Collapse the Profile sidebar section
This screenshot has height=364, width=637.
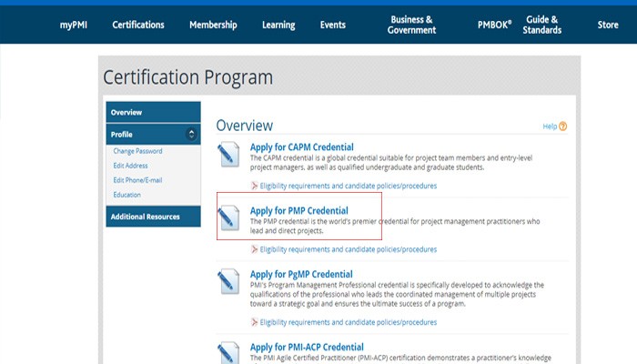coord(191,135)
